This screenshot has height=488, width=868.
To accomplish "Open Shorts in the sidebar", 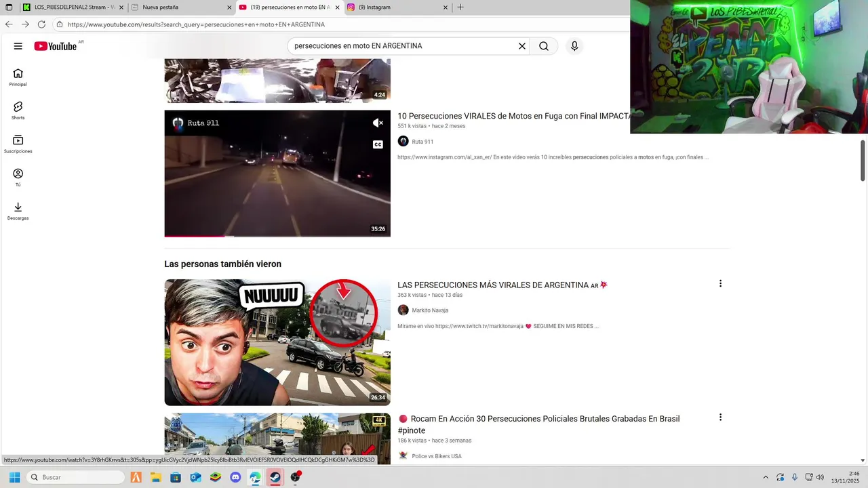I will [18, 110].
